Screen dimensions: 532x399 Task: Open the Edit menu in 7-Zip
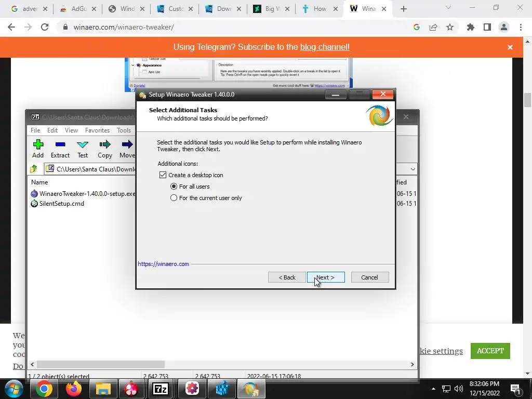52,130
